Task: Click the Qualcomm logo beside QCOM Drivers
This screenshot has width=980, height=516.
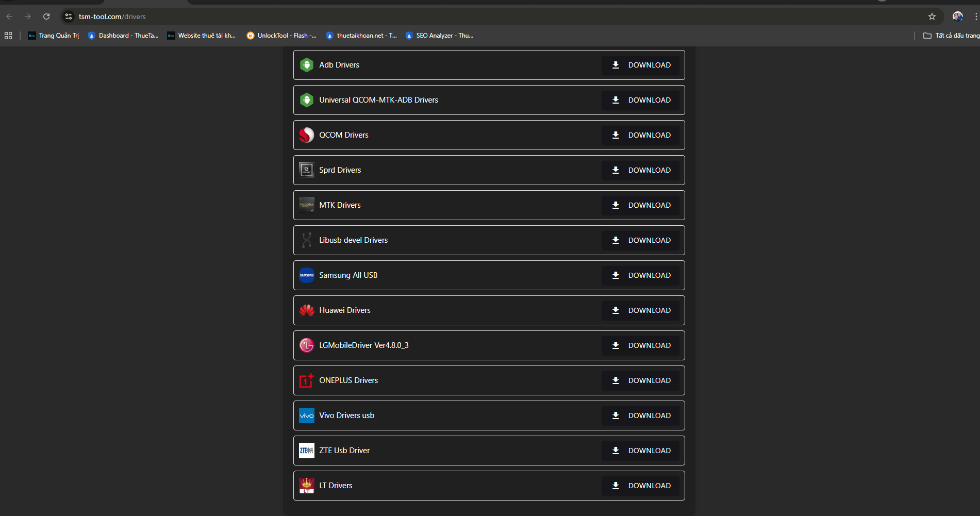Action: 307,135
